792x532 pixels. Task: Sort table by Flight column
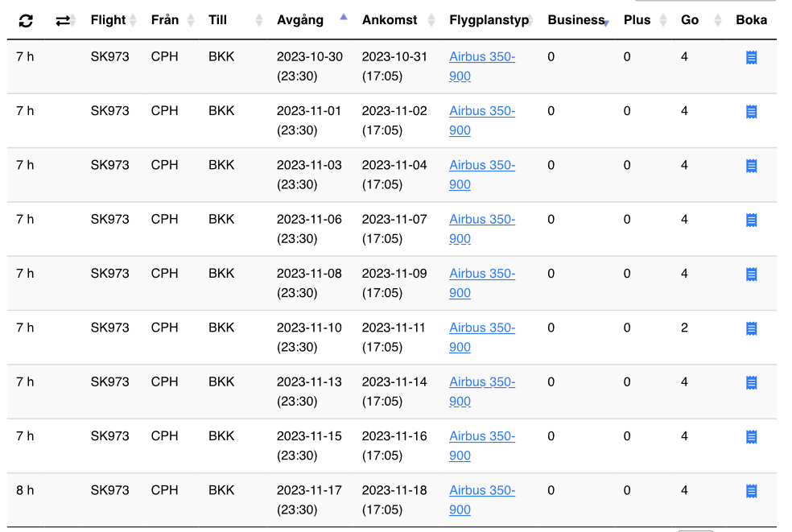[x=108, y=20]
